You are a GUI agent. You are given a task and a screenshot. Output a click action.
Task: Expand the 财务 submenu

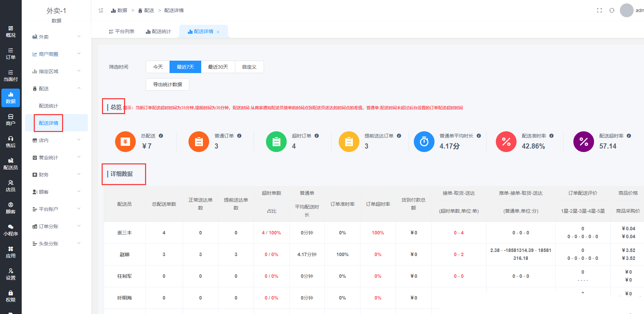click(79, 174)
